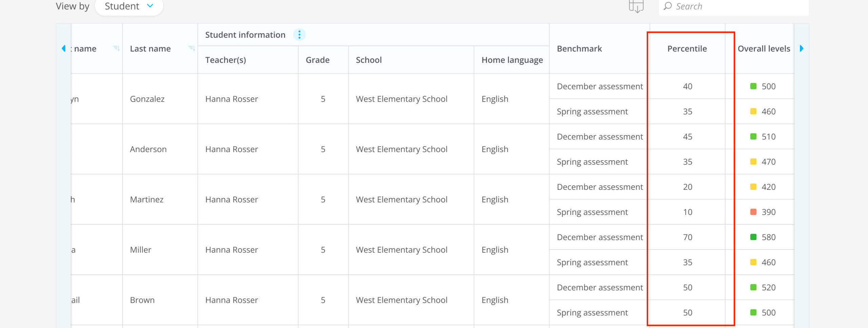
Task: Click the Teacher(s) column header
Action: 248,60
